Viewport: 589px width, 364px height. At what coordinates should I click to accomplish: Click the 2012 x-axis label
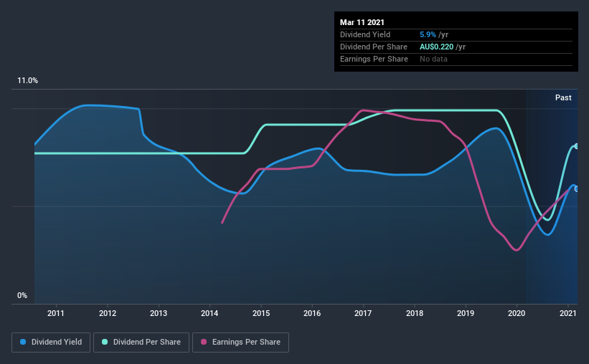click(108, 313)
